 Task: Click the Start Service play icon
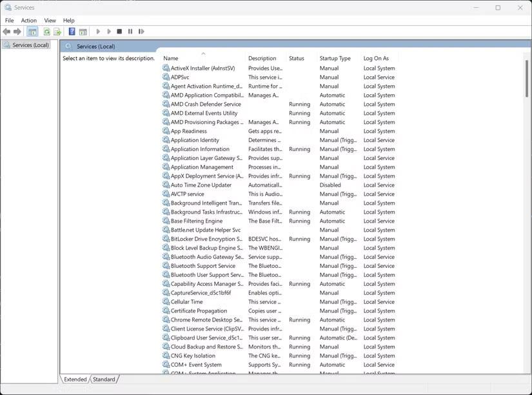pyautogui.click(x=98, y=31)
